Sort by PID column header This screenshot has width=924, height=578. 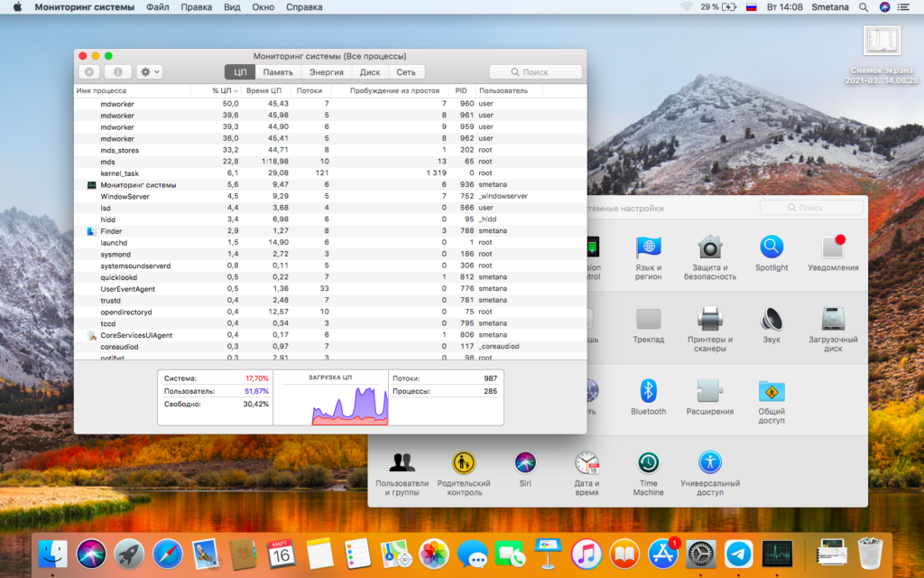coord(462,91)
